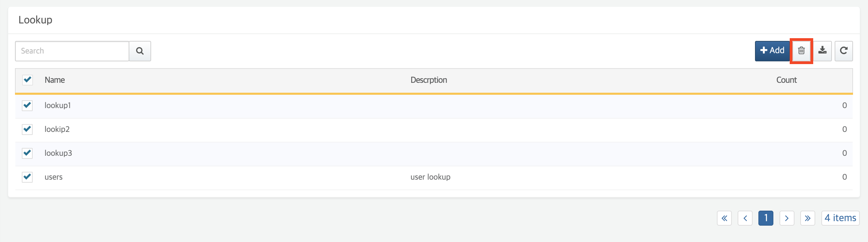Click into the Search input field
Image resolution: width=868 pixels, height=242 pixels.
point(72,51)
